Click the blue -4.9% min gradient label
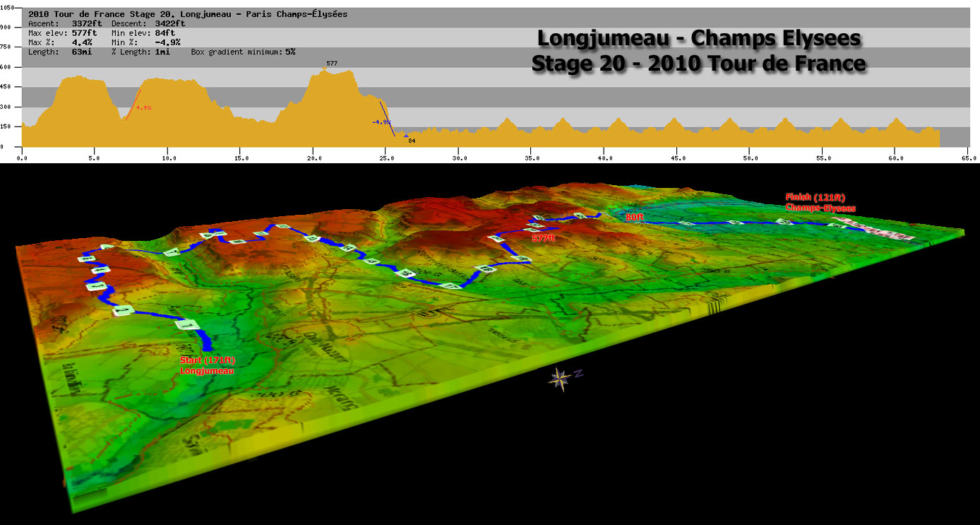This screenshot has width=980, height=525. [x=381, y=122]
